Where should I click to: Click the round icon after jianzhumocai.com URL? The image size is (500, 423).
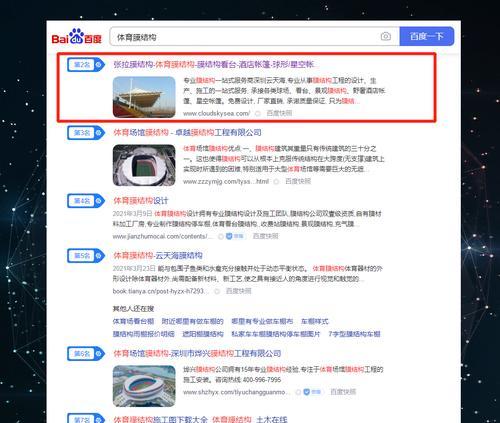click(x=221, y=237)
